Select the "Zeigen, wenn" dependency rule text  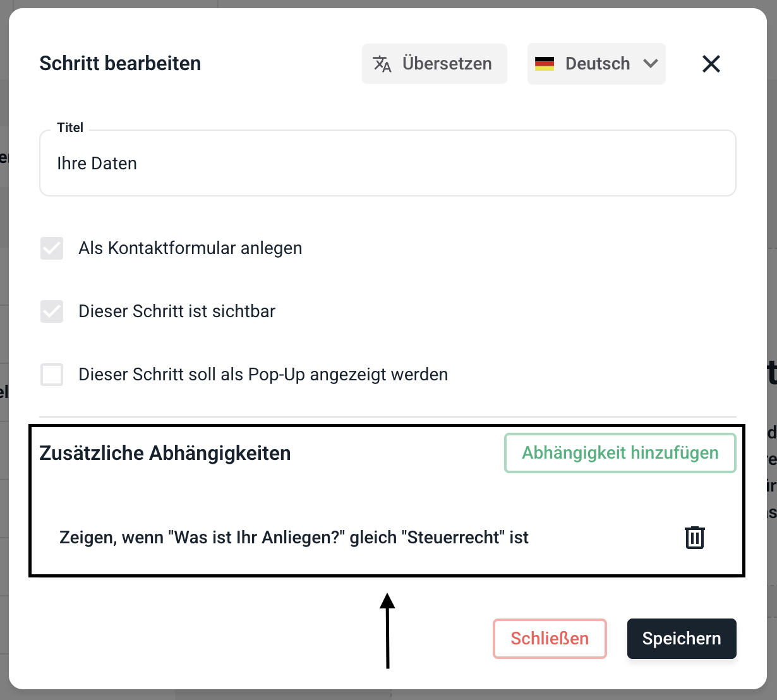pyautogui.click(x=294, y=538)
